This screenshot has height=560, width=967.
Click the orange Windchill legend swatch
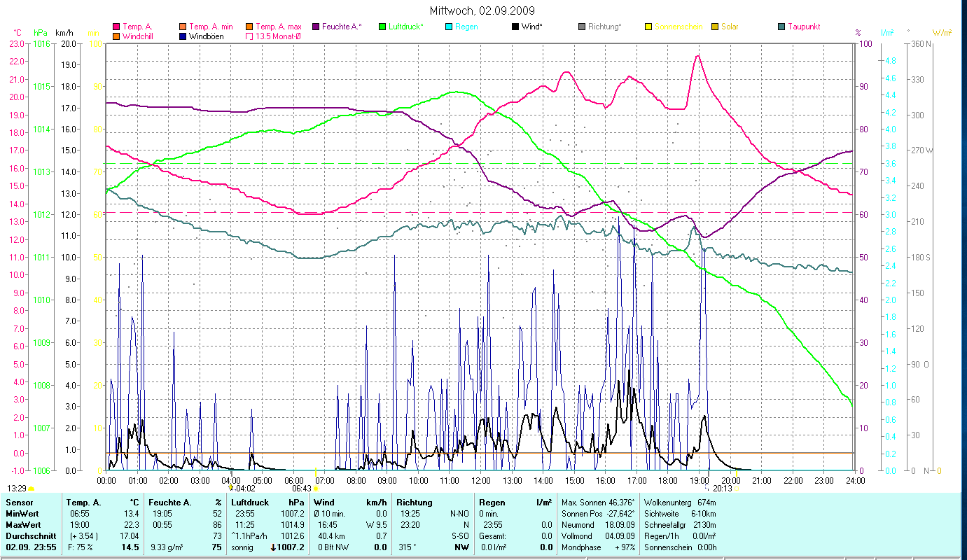click(116, 36)
